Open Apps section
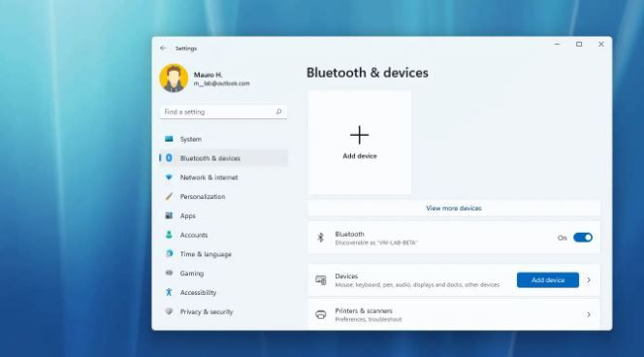This screenshot has width=644, height=357. point(224,215)
